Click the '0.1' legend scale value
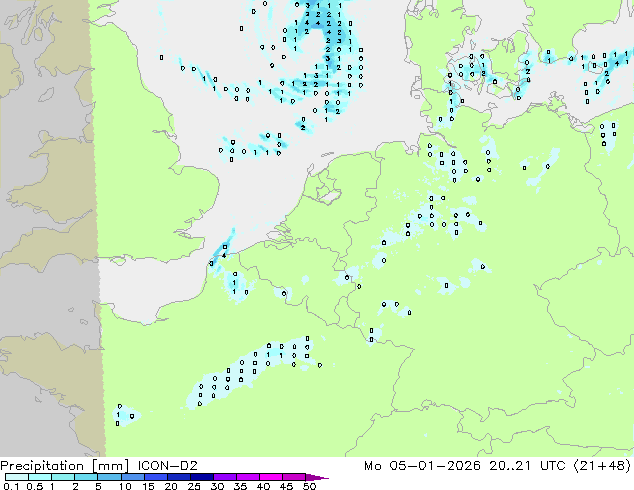This screenshot has height=490, width=634. point(11,486)
